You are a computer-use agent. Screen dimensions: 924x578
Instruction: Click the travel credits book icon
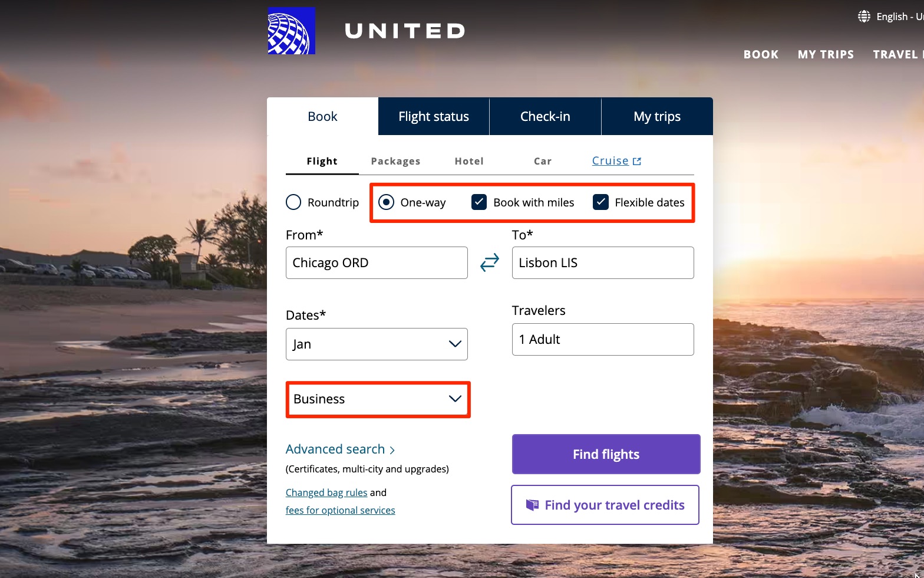click(x=532, y=505)
